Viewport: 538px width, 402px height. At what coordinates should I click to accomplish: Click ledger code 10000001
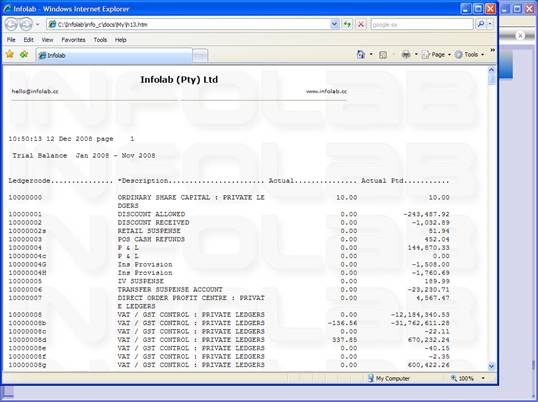click(25, 214)
